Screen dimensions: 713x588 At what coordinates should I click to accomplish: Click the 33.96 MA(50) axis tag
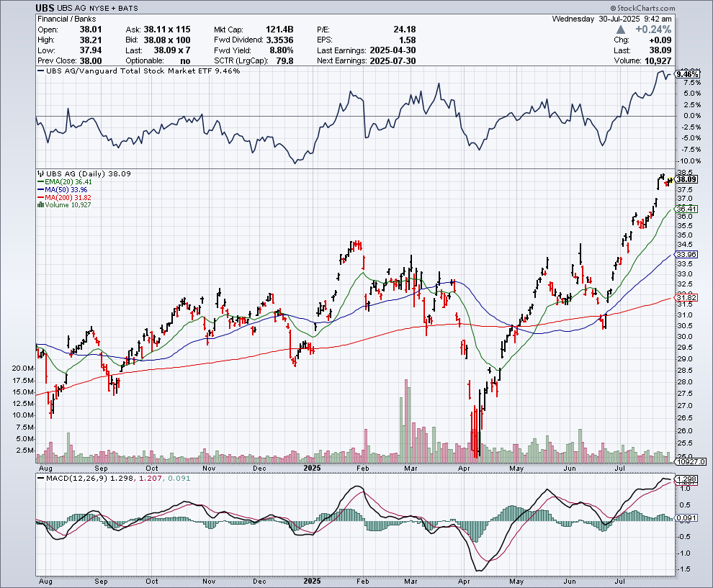[x=686, y=255]
